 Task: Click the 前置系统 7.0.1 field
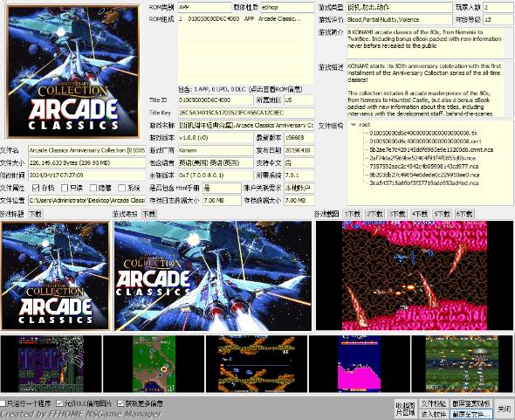tap(299, 176)
